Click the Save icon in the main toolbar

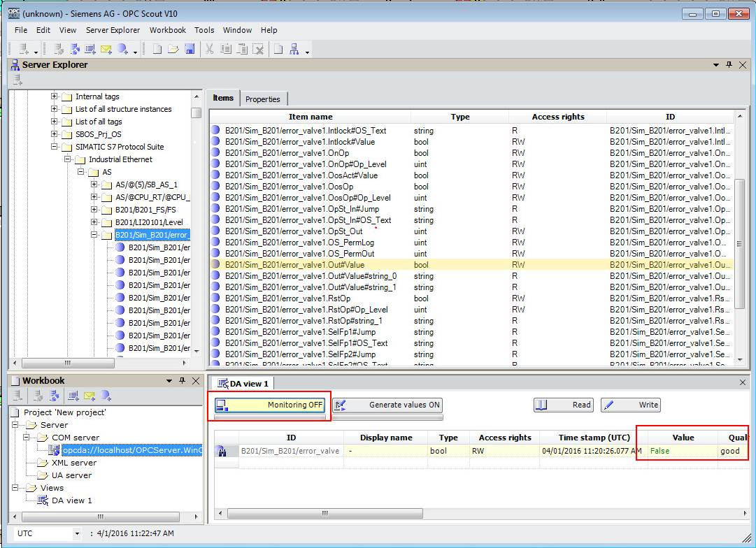point(190,49)
